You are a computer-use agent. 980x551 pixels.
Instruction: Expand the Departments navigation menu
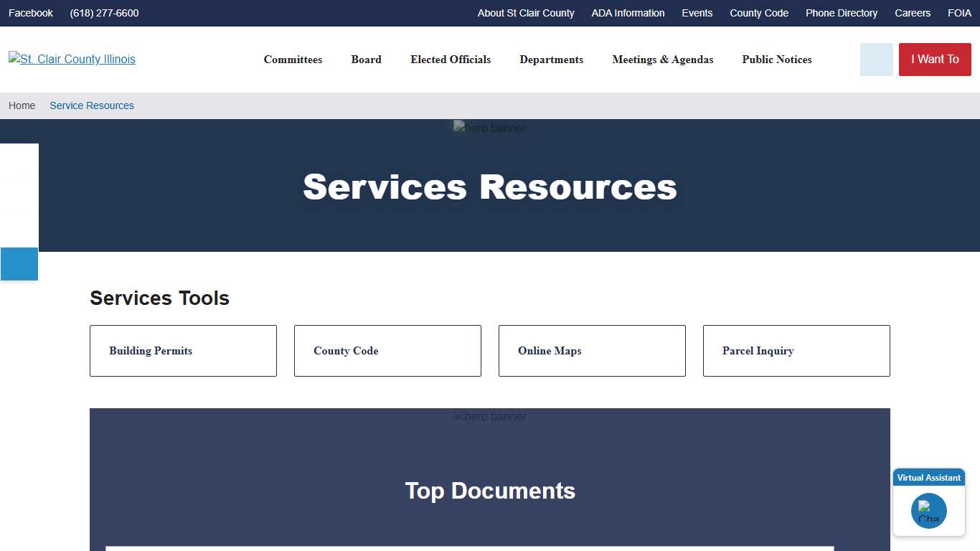pos(551,60)
